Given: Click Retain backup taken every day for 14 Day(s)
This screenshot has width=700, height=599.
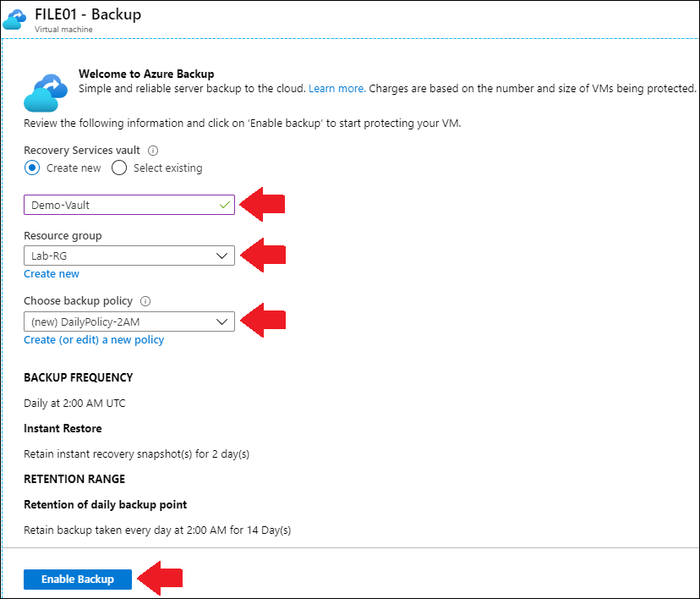Looking at the screenshot, I should (x=157, y=530).
